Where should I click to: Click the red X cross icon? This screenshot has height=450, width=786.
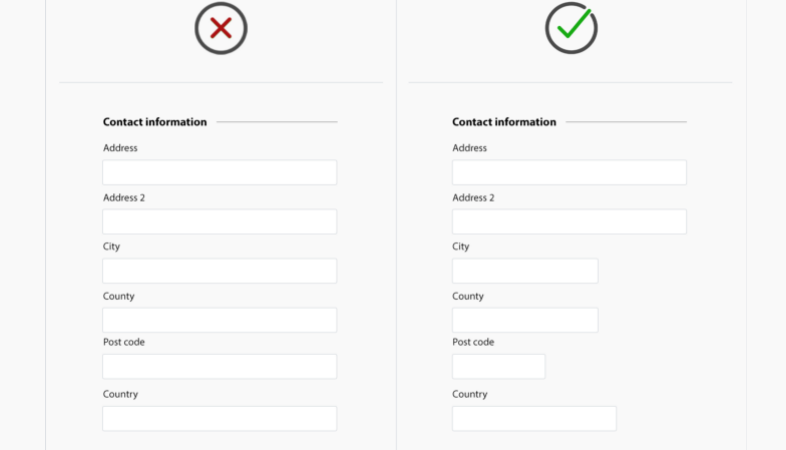[x=221, y=28]
